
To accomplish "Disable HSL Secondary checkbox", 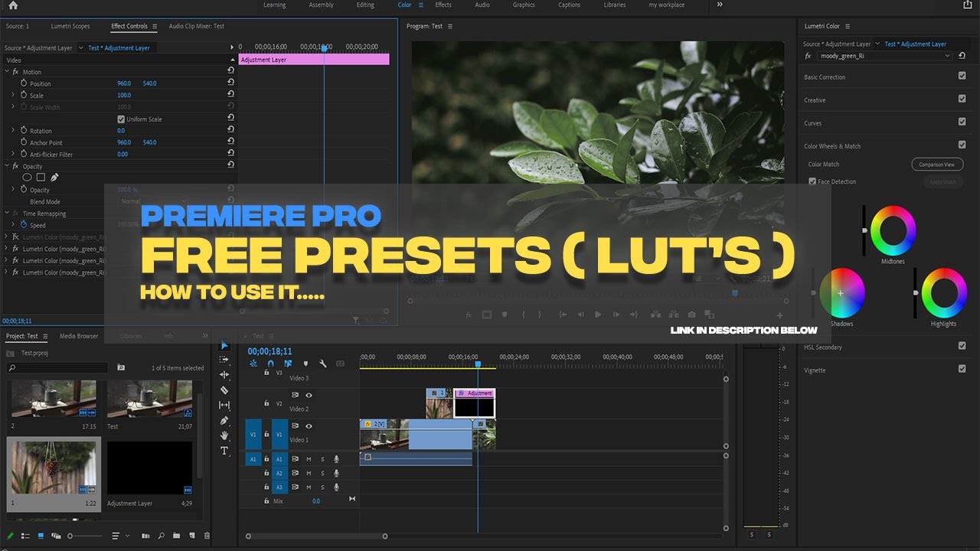I will click(x=962, y=346).
